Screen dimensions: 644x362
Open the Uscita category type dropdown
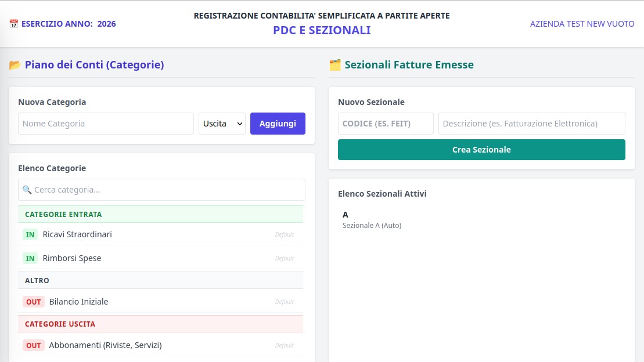[x=222, y=124]
